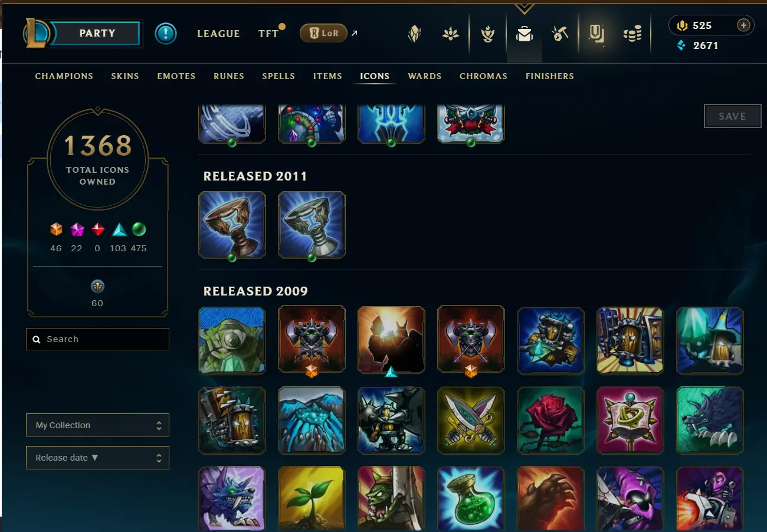
Task: Open the Release date sort dropdown
Action: 97,458
